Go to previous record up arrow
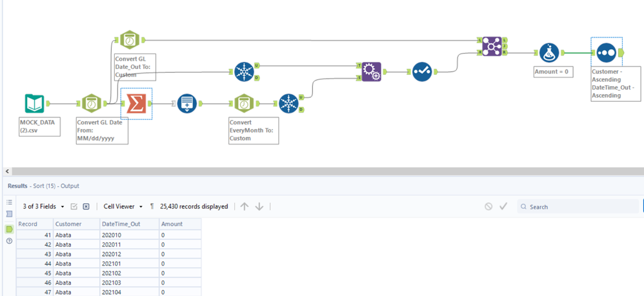The image size is (644, 296). click(x=245, y=206)
